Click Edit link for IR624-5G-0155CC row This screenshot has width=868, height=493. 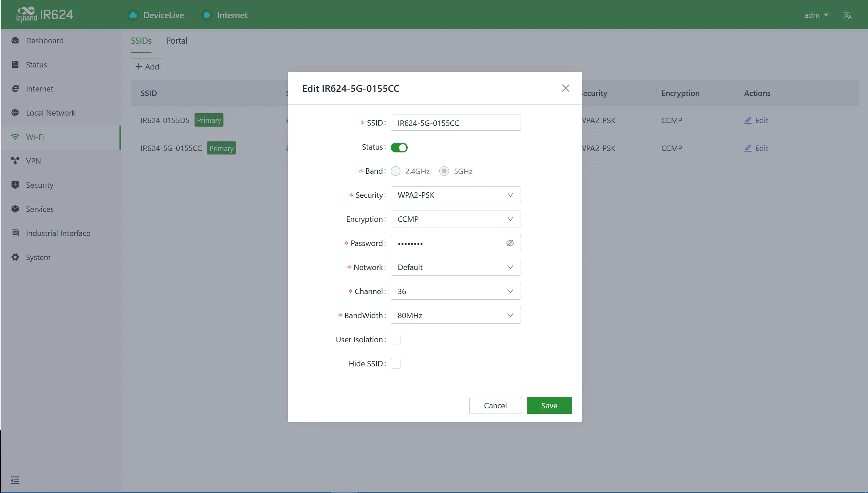pos(756,148)
